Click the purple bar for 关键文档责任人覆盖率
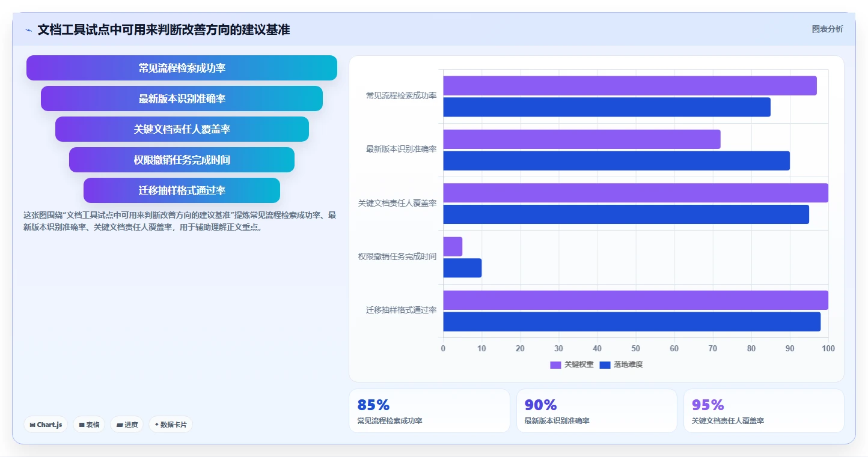 (636, 193)
